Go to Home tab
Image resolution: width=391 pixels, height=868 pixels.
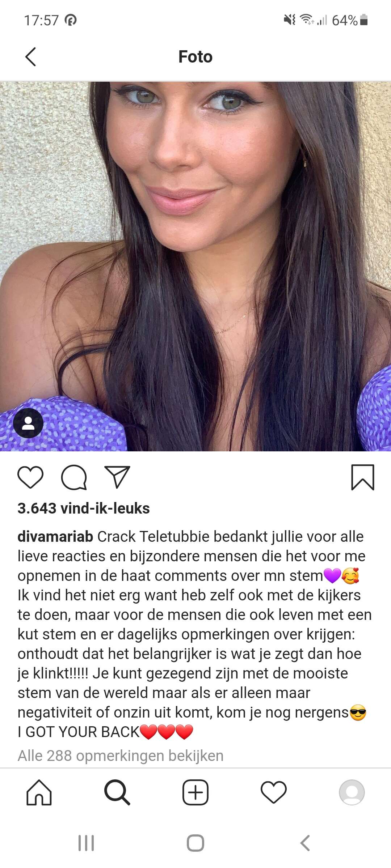39,792
